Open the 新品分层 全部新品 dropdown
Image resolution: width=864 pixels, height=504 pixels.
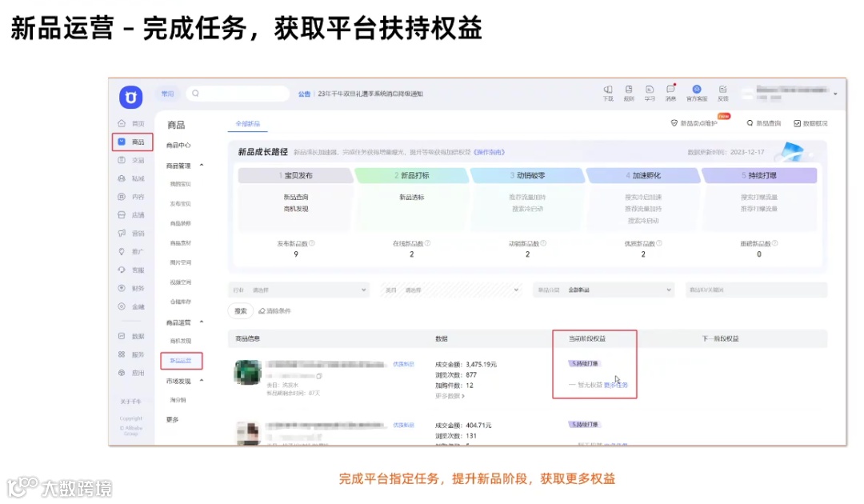tap(604, 290)
